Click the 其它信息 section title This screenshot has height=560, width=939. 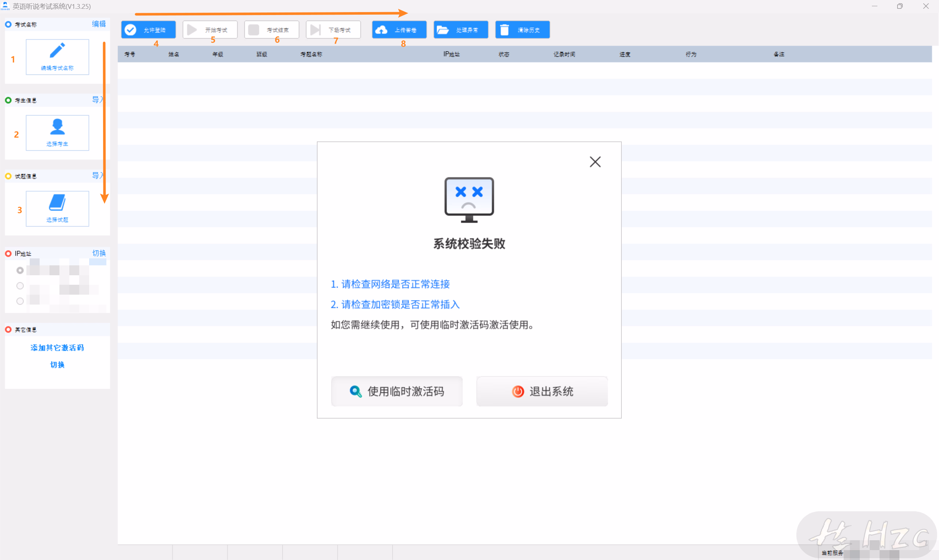click(26, 330)
